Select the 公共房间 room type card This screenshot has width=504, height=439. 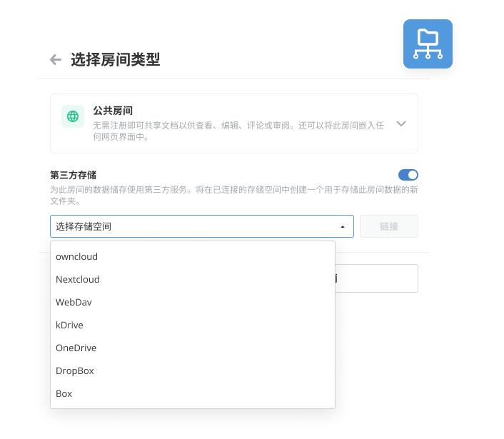coord(234,123)
